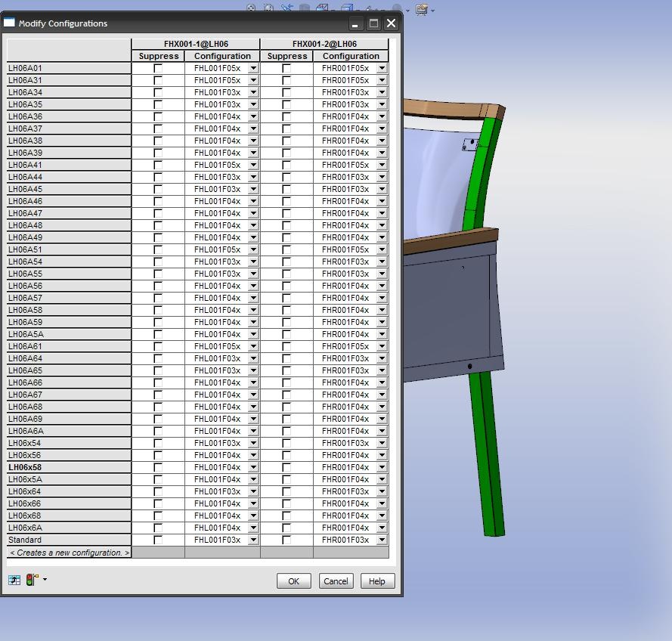
Task: Select the LH06A64 configuration row
Action: coord(69,358)
